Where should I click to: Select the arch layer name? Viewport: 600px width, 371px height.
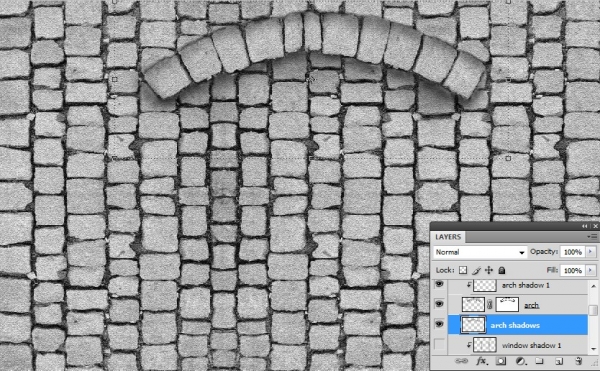pos(532,305)
